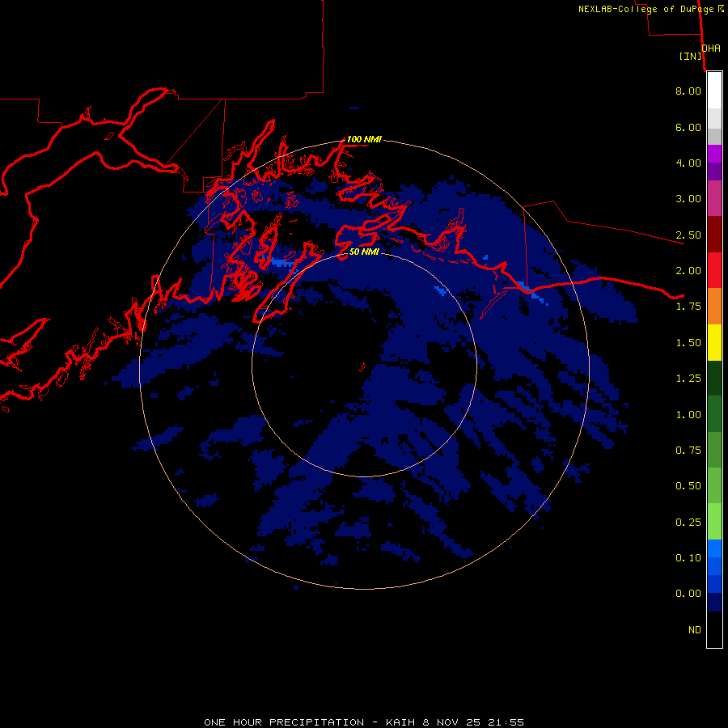Click the 4.00 legend value

688,163
